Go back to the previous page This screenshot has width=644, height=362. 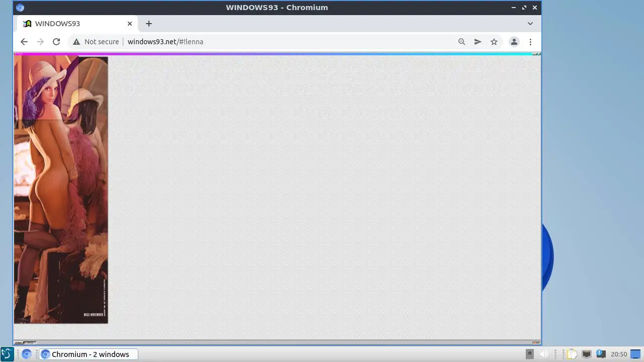coord(24,42)
